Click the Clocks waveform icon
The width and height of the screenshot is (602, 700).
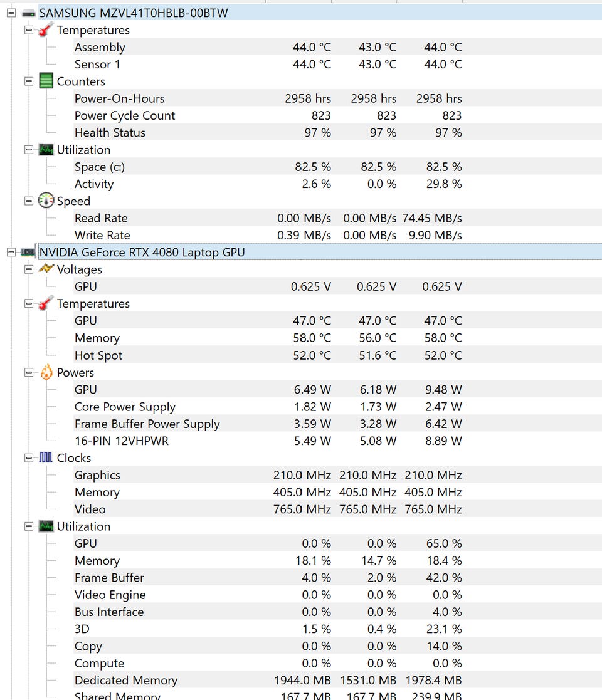pos(46,458)
